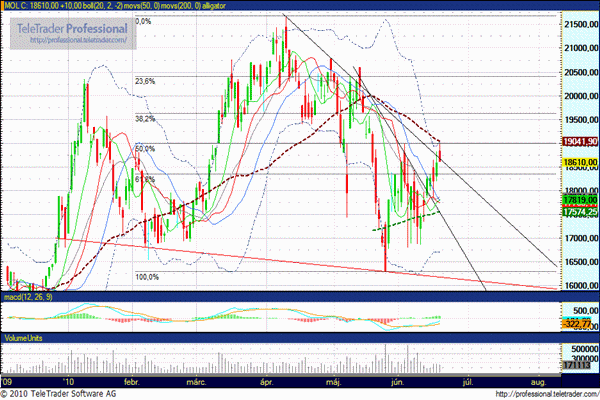Click the green 17819,00 price tag

[x=578, y=201]
